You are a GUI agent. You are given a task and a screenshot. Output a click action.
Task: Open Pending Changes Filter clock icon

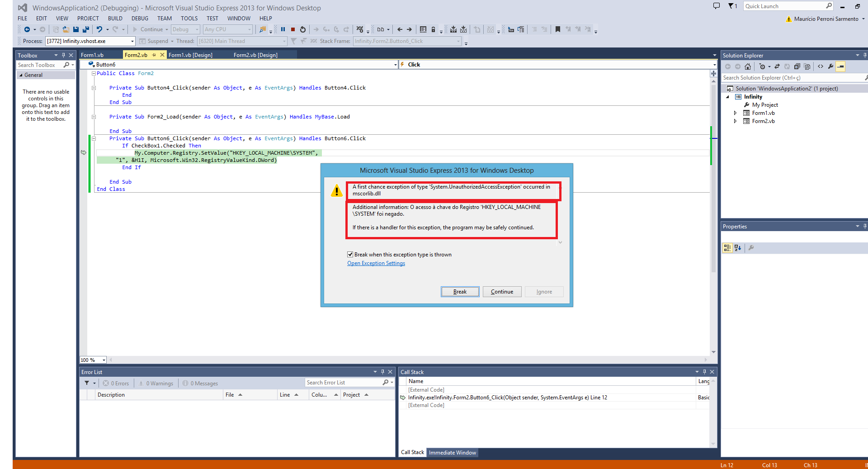click(x=762, y=66)
